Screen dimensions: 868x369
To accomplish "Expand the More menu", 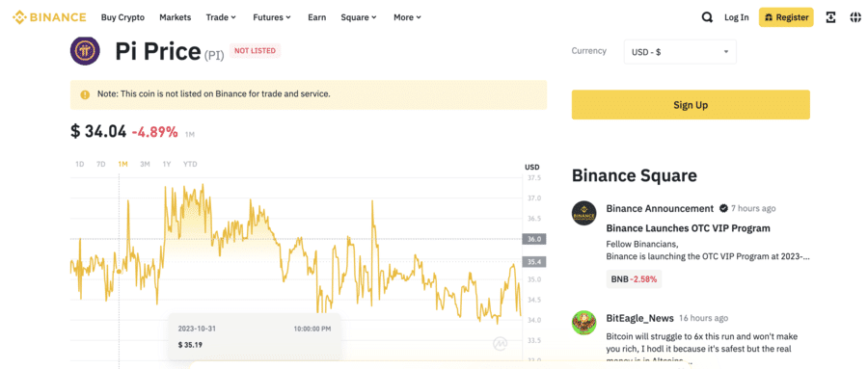I will point(407,17).
